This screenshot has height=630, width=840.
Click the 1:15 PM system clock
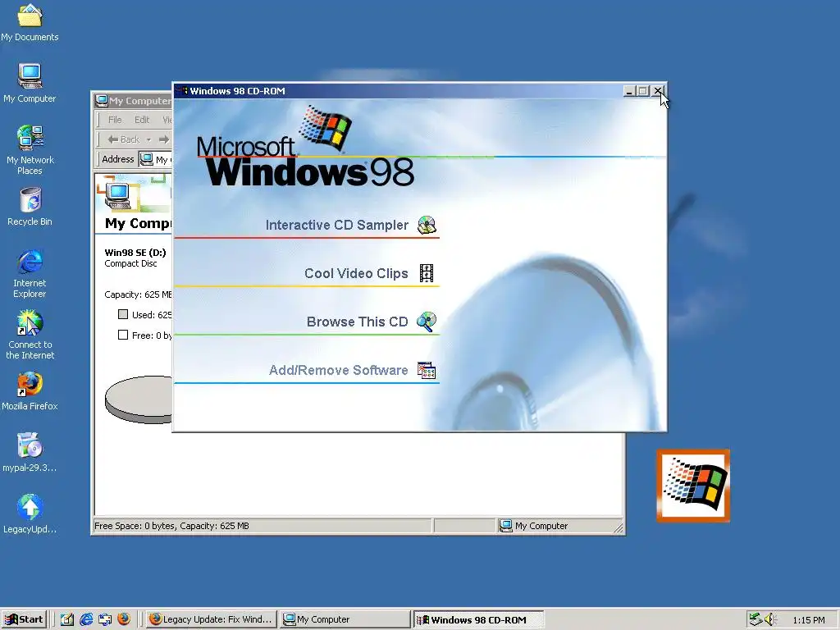[x=809, y=620]
